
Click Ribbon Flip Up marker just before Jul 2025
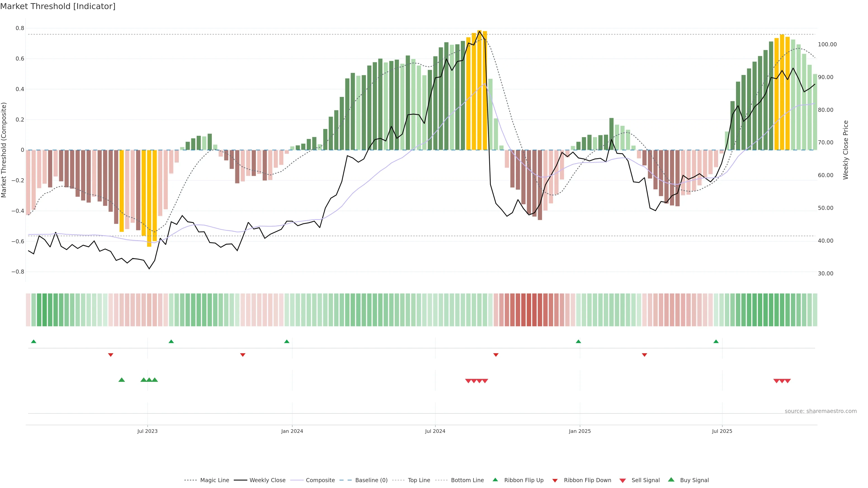click(716, 342)
